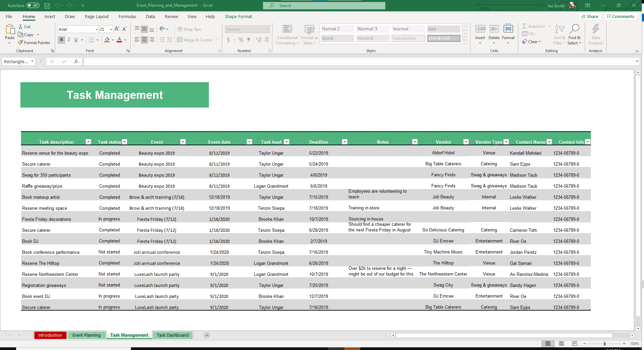Open the Vendor column filter dropdown
Screen dimensions: 644x350
click(x=466, y=142)
